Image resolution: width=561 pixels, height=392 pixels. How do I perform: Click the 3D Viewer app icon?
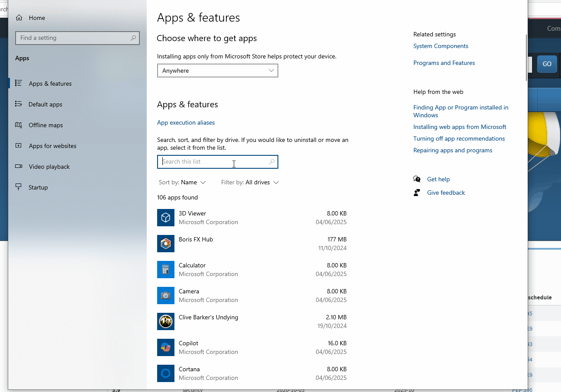166,218
